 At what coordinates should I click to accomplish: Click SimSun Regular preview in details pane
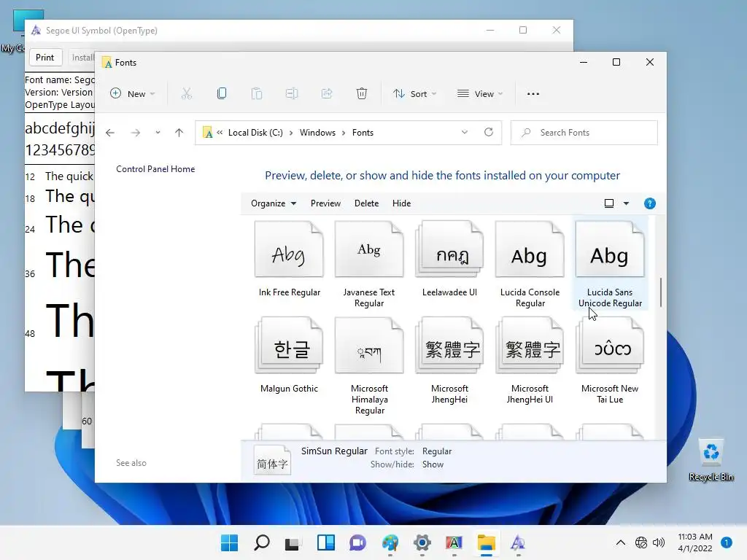272,461
